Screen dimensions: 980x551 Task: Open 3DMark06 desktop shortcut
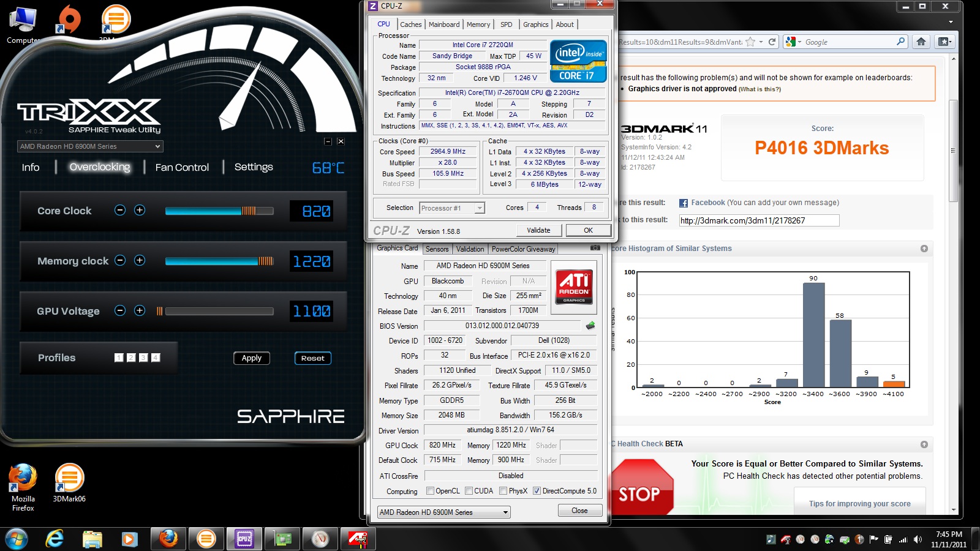point(69,483)
